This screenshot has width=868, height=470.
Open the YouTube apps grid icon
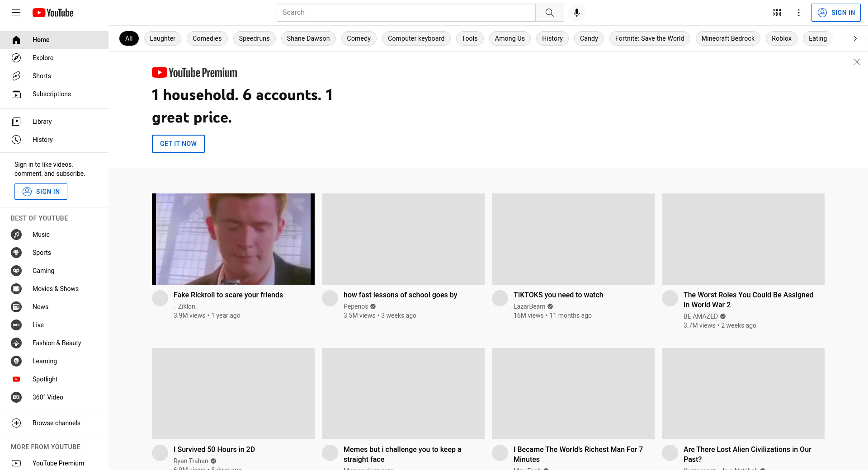tap(777, 13)
